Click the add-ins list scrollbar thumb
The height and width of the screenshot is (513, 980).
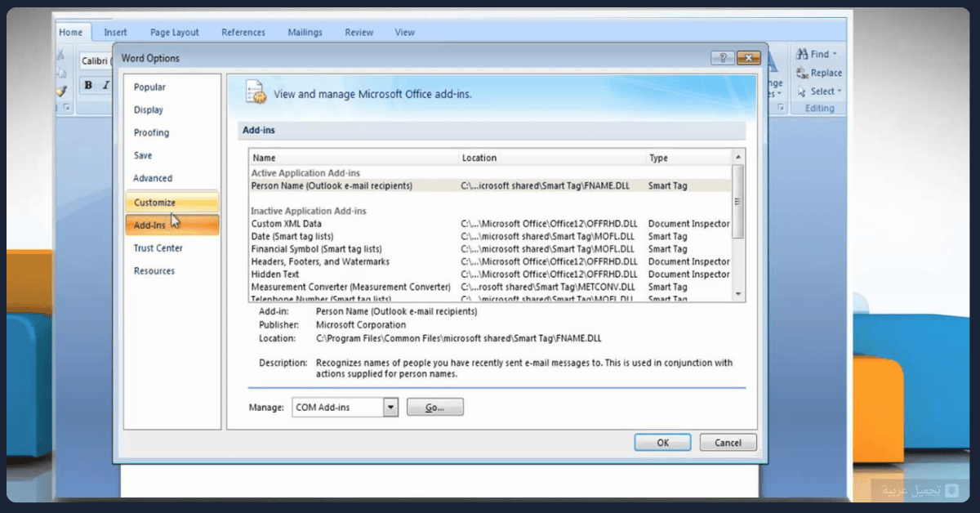[738, 201]
